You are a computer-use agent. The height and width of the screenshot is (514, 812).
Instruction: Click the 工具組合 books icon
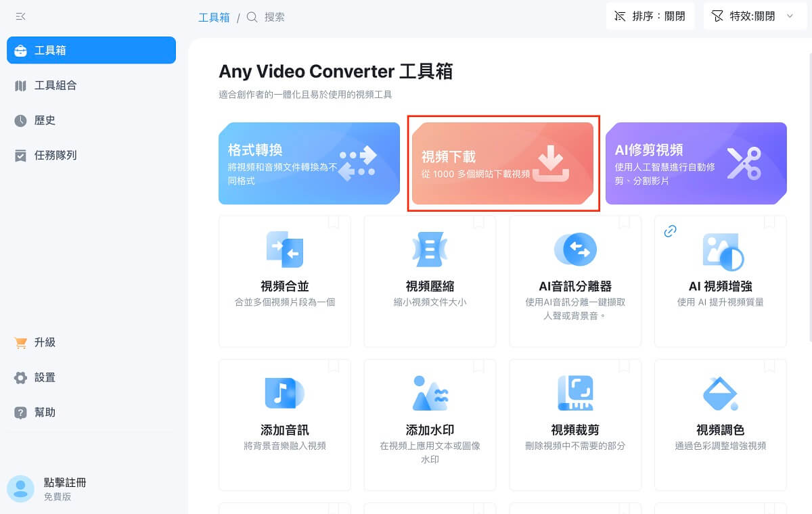(20, 86)
